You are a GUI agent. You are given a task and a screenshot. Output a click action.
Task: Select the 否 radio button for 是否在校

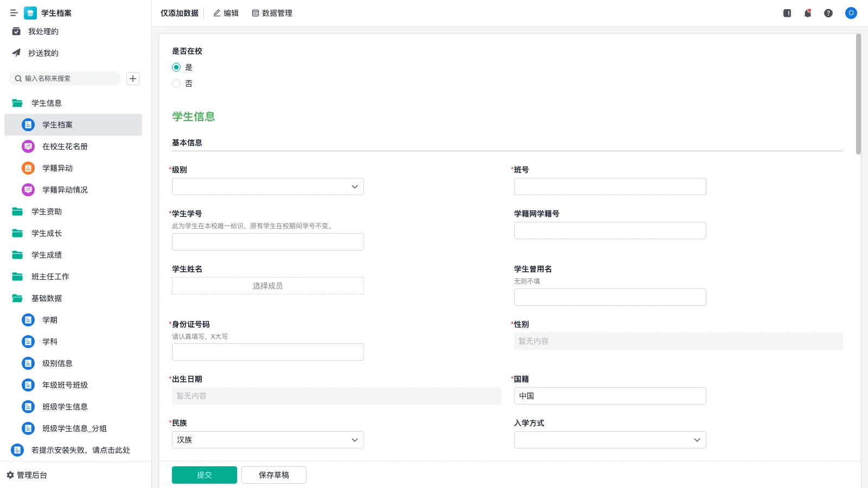tap(176, 84)
